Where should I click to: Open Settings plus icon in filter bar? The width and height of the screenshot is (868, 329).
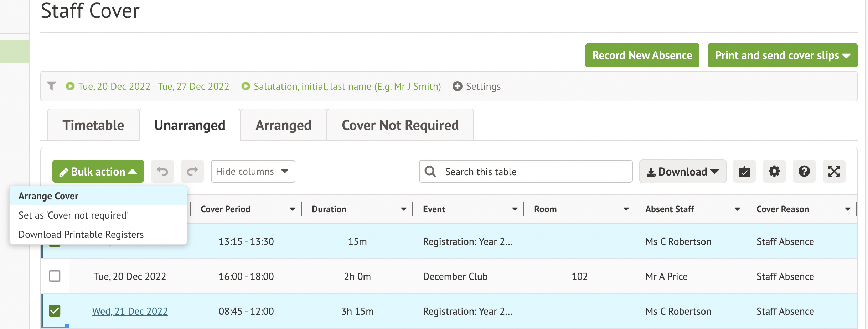458,86
